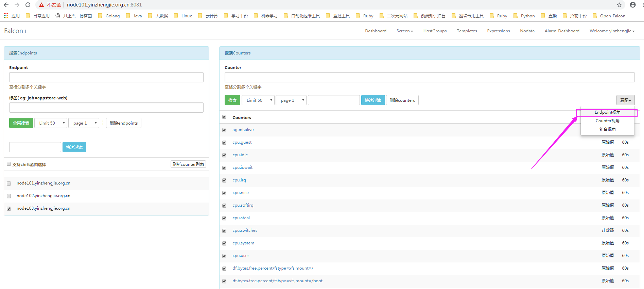This screenshot has height=289, width=644.
Task: Click the 删除counters button
Action: [402, 100]
